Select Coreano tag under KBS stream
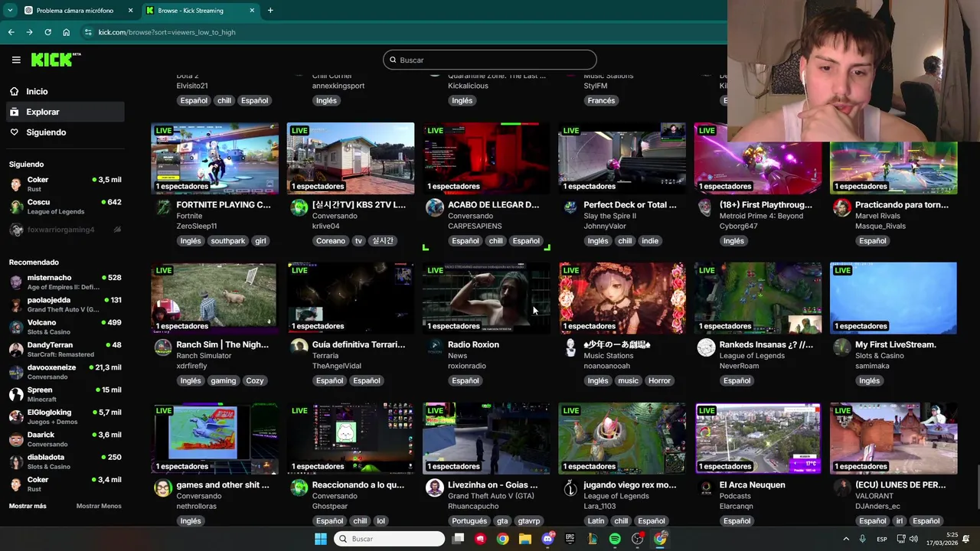This screenshot has height=551, width=980. (x=331, y=240)
